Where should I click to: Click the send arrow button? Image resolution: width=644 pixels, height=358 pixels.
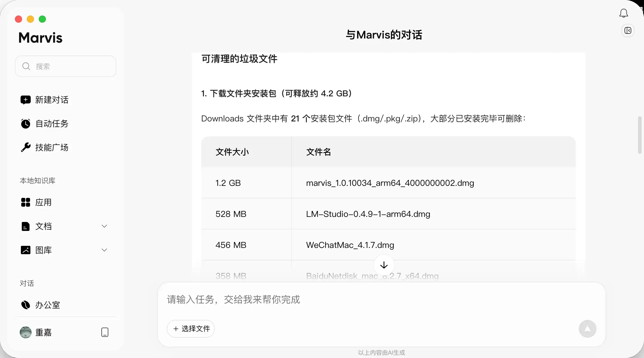pos(587,329)
